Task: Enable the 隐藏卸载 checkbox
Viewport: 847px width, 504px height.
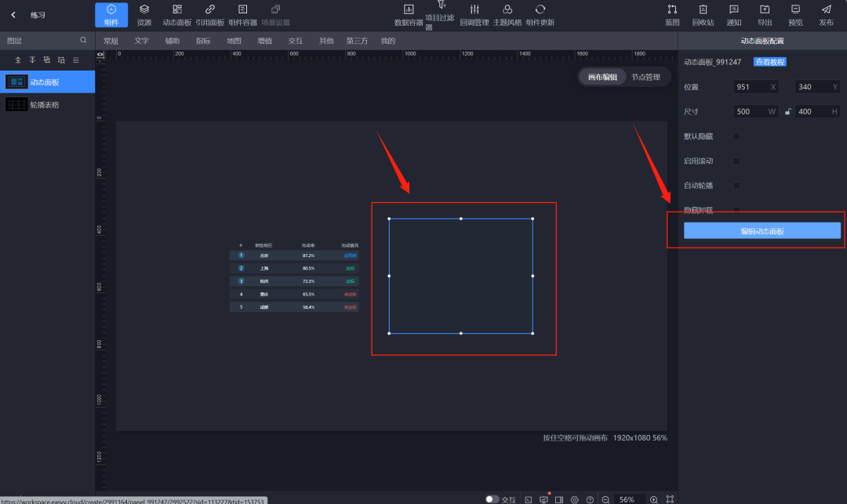Action: click(x=736, y=210)
